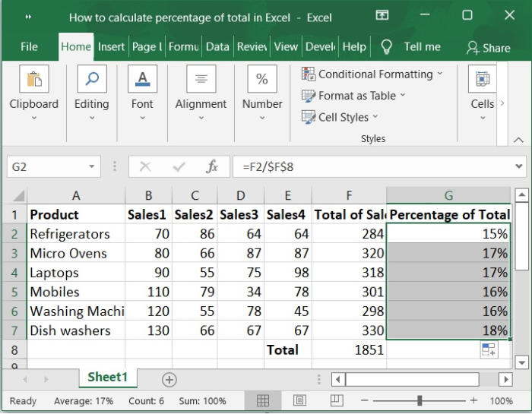Switch to Page Break Preview view
532x414 pixels.
pyautogui.click(x=337, y=400)
